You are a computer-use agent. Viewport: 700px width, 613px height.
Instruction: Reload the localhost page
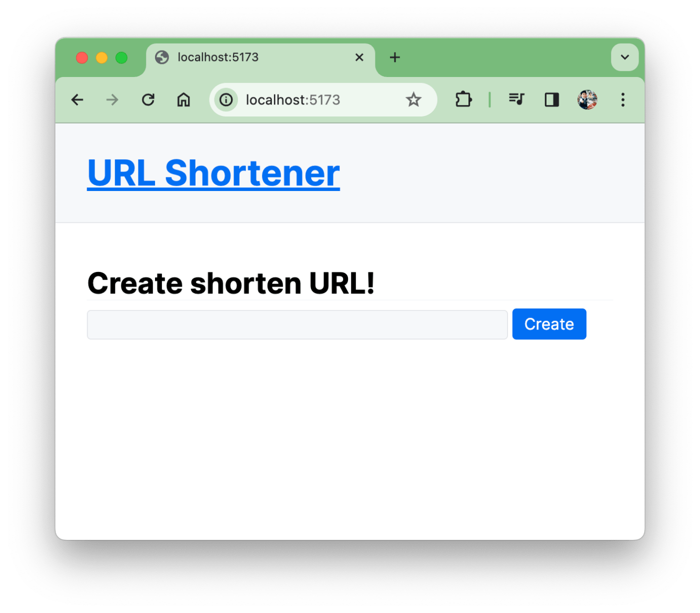click(148, 100)
